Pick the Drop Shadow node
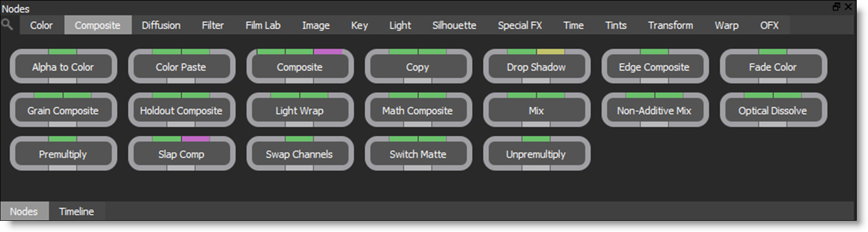This screenshot has width=868, height=232. 536,67
